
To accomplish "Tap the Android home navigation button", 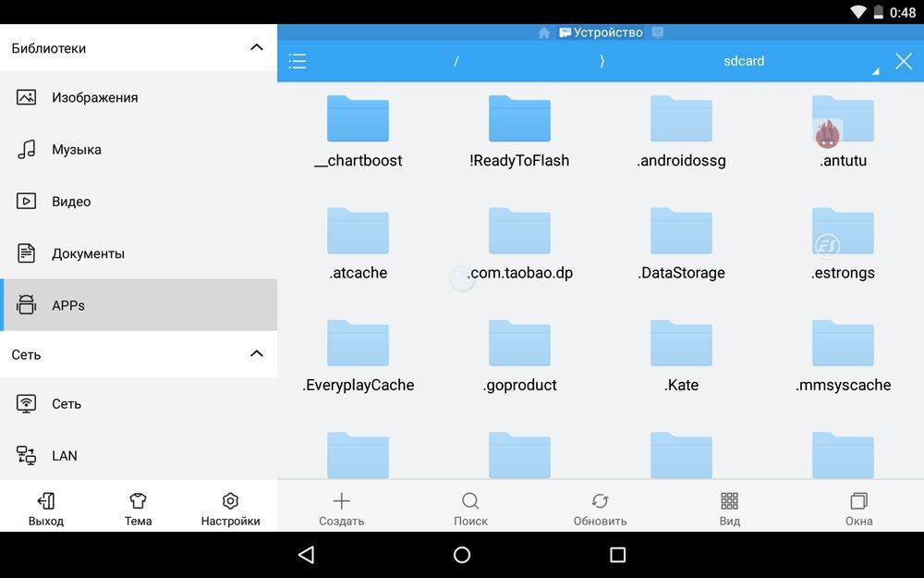I will 462,554.
